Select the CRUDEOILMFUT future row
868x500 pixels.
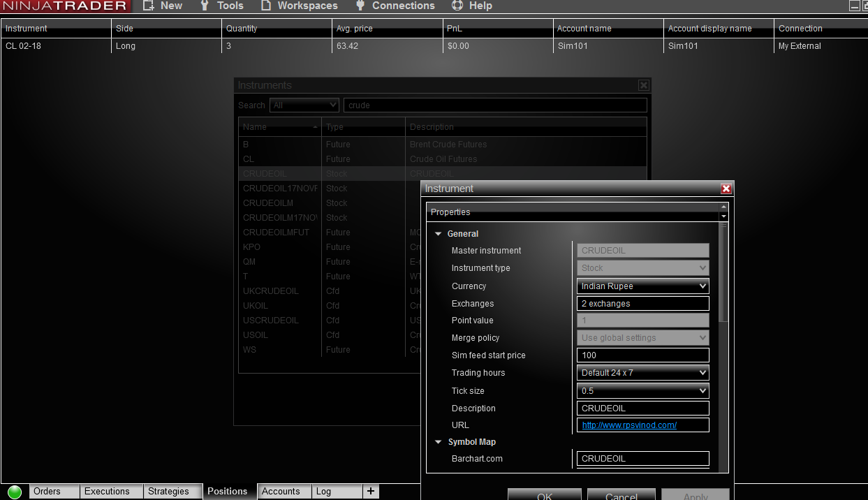[330, 233]
